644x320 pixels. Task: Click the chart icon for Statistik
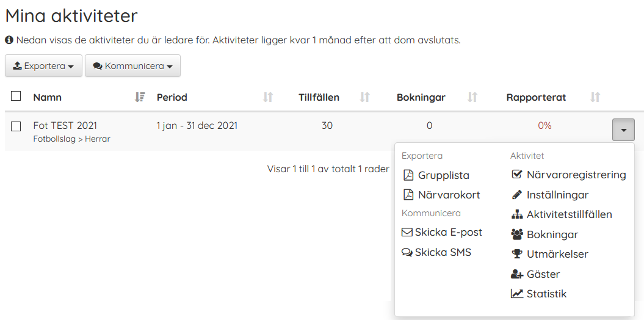click(x=516, y=294)
